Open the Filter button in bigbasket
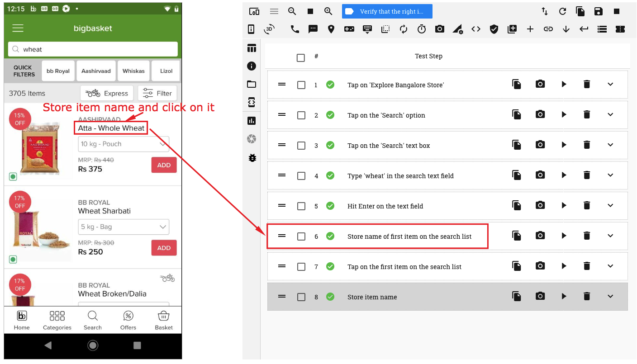The width and height of the screenshot is (637, 364). [157, 94]
